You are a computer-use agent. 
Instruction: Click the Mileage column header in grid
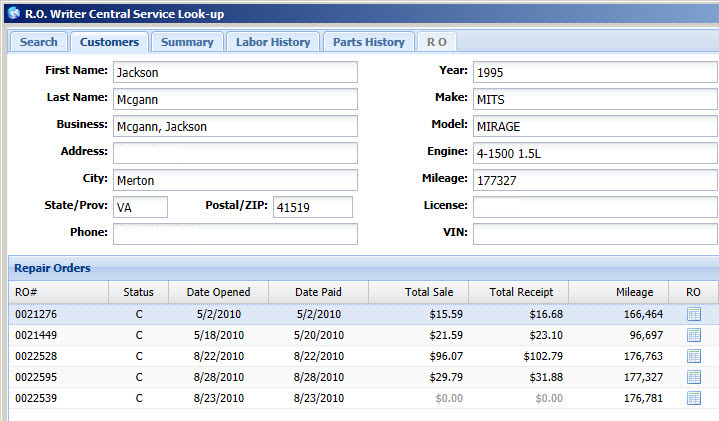635,292
